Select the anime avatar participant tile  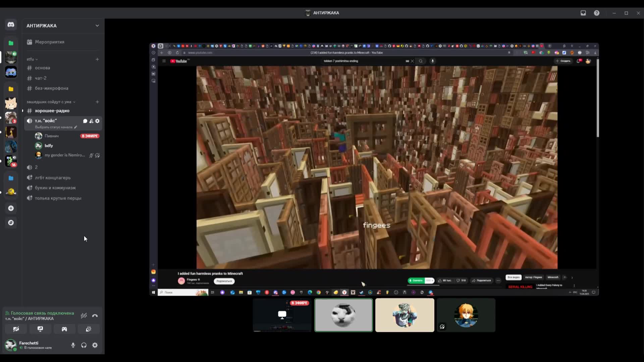coord(466,315)
